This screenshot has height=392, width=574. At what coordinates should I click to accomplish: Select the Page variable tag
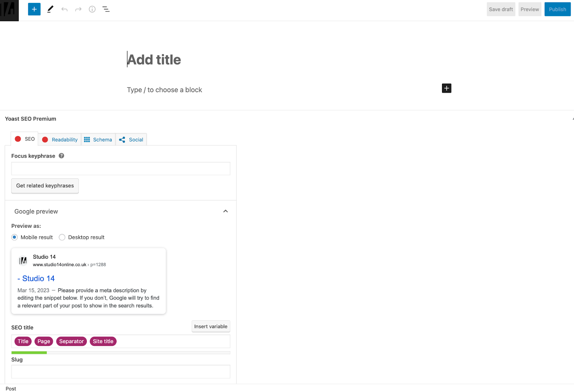click(x=44, y=341)
